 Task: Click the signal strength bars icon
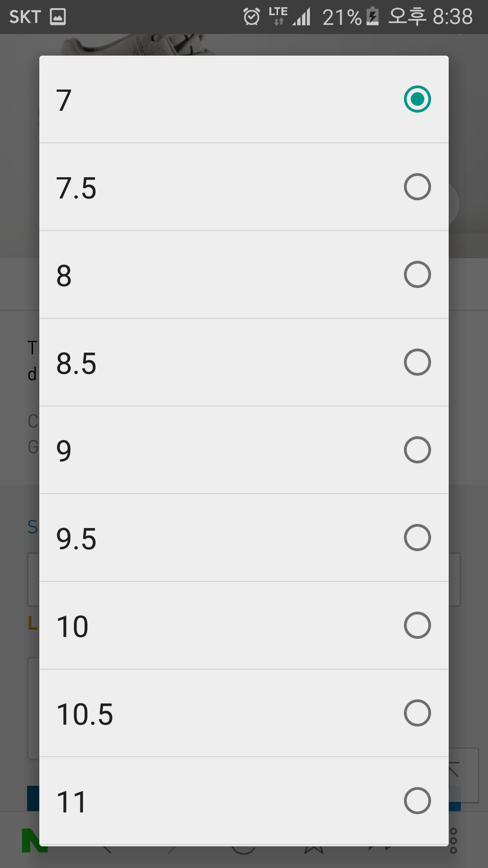tap(301, 18)
